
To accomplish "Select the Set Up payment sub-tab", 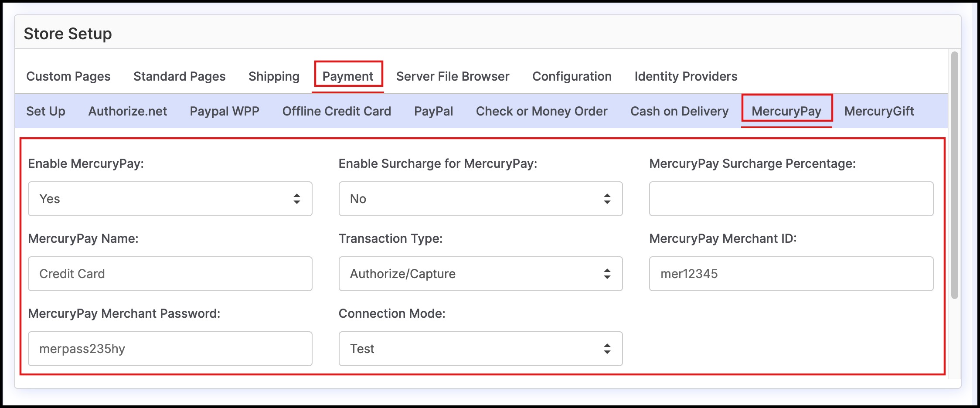I will [x=46, y=111].
